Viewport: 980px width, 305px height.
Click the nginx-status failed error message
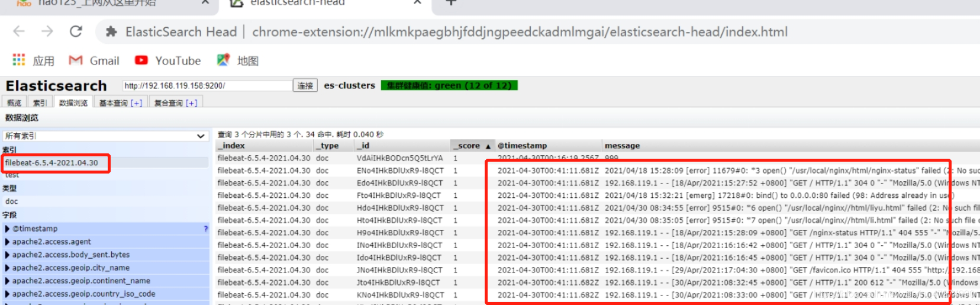(792, 171)
